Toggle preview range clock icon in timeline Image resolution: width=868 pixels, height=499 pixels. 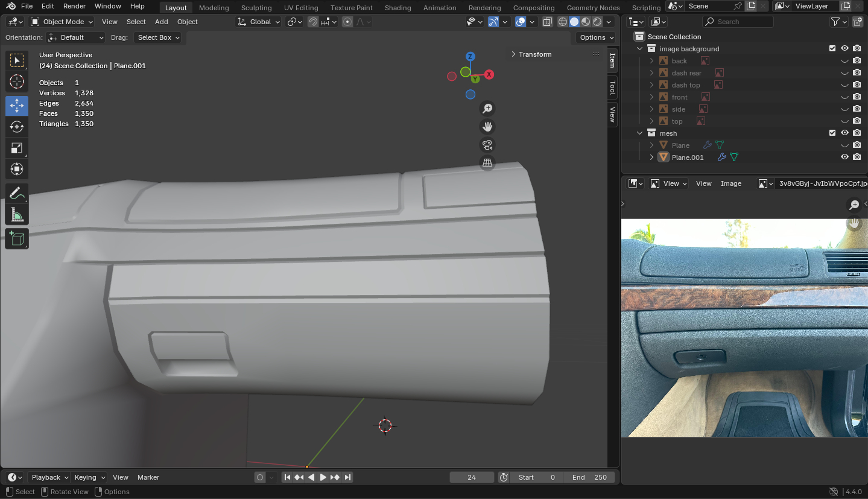(x=504, y=477)
